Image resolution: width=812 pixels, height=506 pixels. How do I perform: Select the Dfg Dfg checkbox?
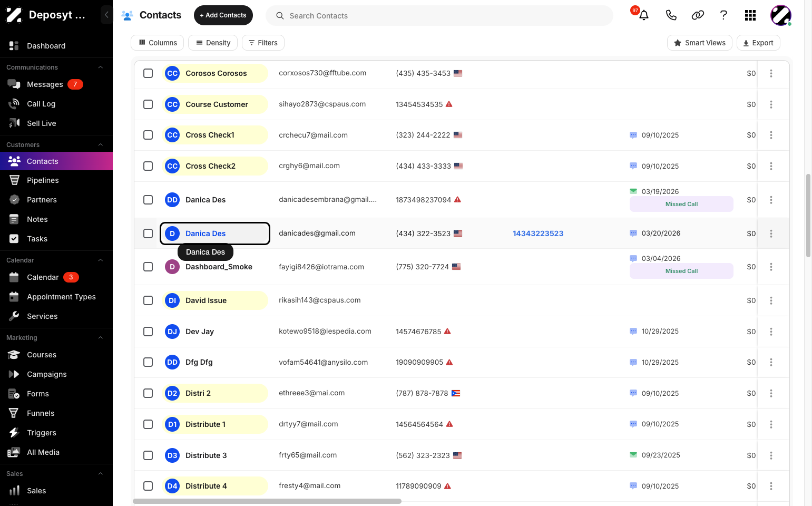(x=148, y=362)
